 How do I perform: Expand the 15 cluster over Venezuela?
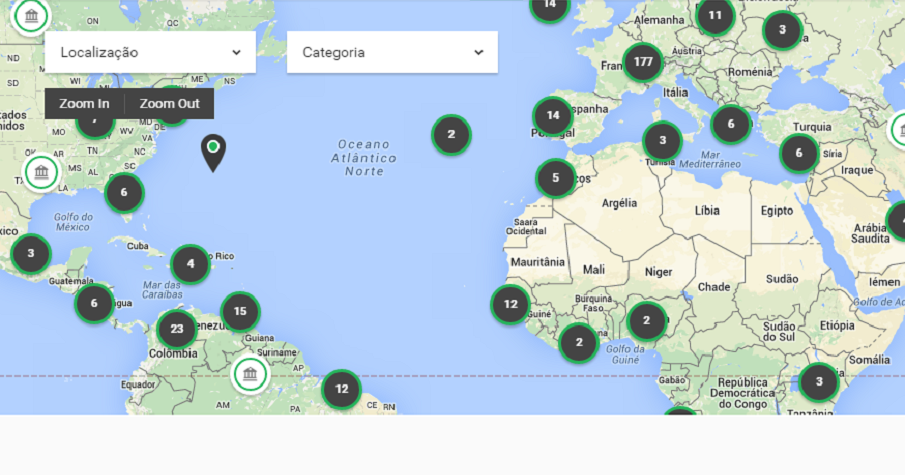[240, 312]
